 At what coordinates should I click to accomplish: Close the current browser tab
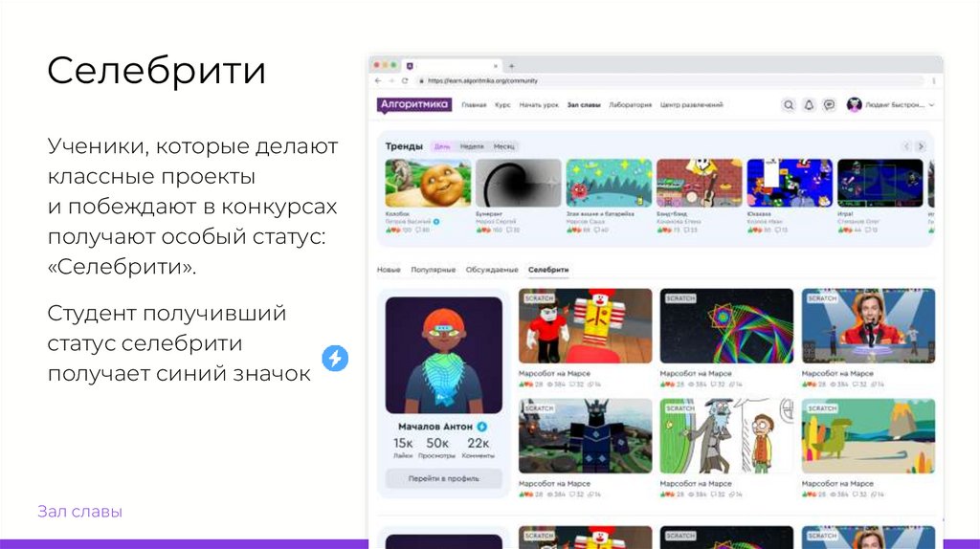tap(496, 66)
